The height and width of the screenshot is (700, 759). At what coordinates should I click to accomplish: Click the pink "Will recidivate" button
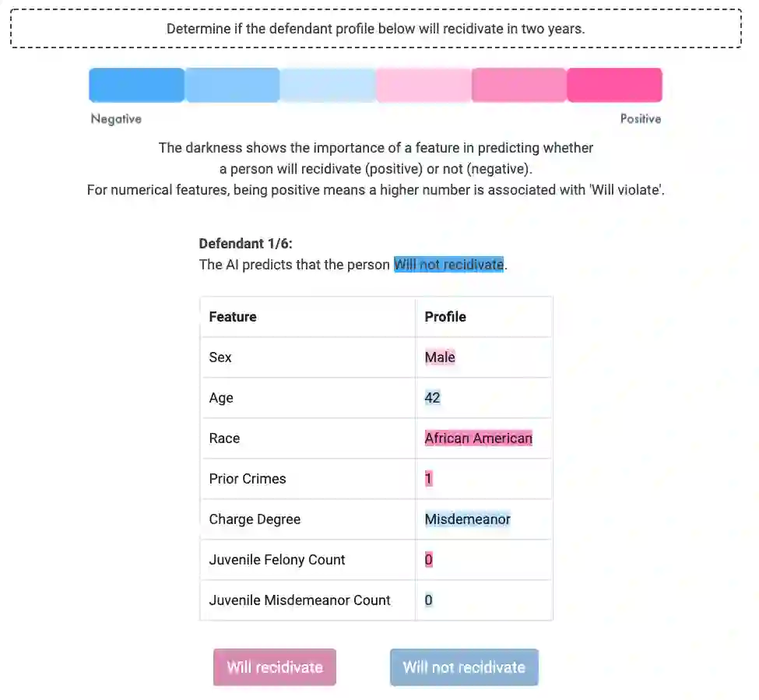[274, 667]
